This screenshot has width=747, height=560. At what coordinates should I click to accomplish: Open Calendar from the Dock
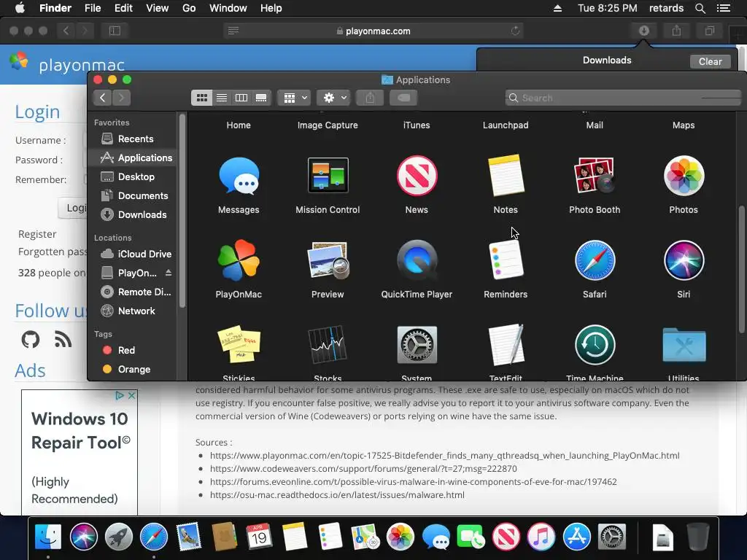click(259, 537)
